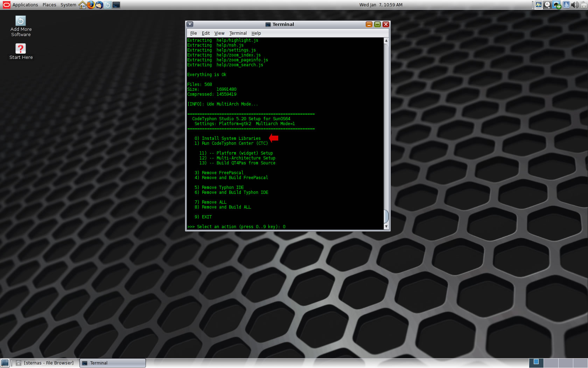This screenshot has height=368, width=588.
Task: Click the network status tray icon
Action: click(x=557, y=5)
